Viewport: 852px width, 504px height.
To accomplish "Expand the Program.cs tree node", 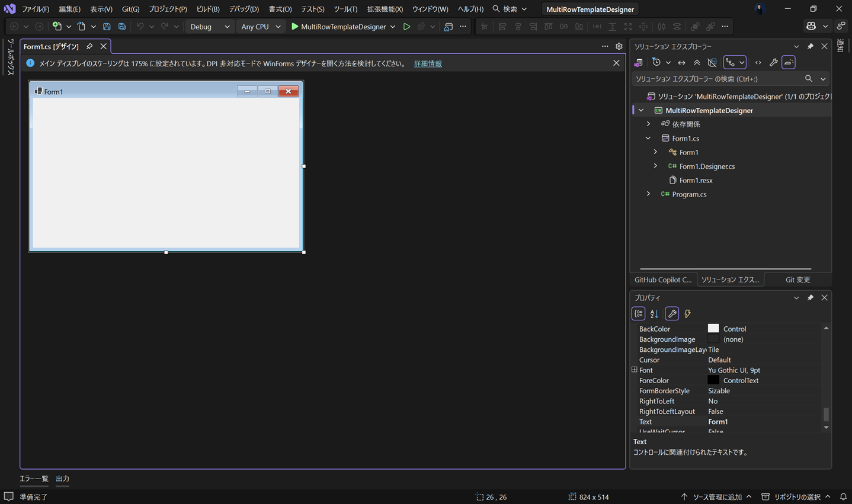I will click(648, 194).
